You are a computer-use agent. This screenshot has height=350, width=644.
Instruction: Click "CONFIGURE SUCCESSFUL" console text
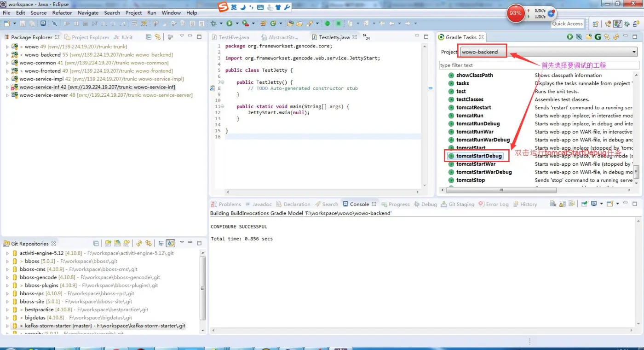coord(239,227)
